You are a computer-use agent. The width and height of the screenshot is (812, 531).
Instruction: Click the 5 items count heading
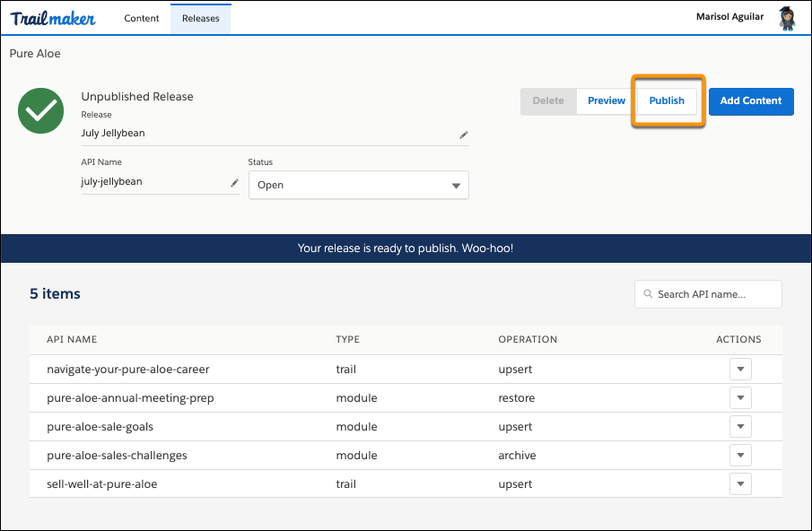click(55, 293)
